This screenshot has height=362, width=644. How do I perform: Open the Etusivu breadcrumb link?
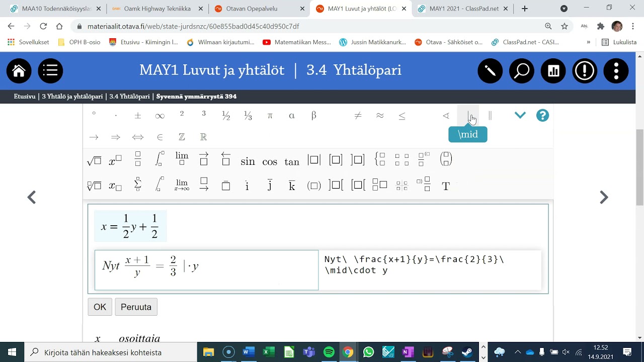25,97
